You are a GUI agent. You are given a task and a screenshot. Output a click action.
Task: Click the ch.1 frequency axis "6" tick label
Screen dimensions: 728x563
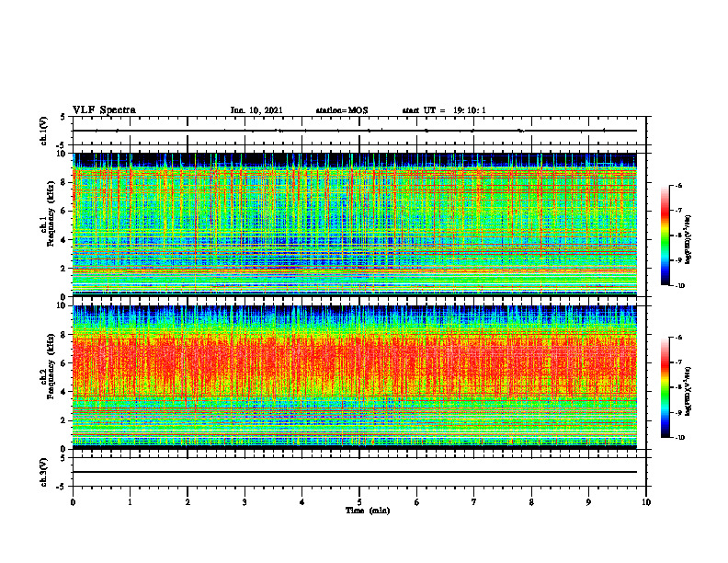pos(63,211)
